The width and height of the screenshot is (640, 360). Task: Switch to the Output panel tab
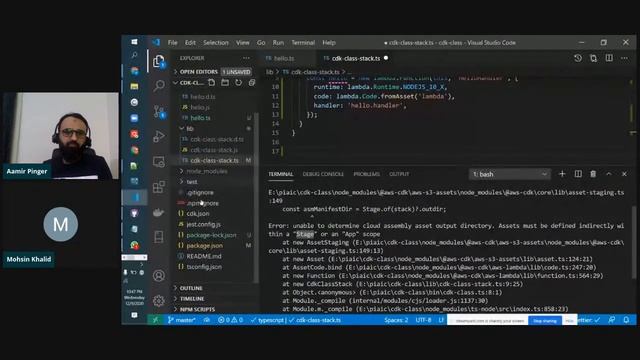click(399, 174)
